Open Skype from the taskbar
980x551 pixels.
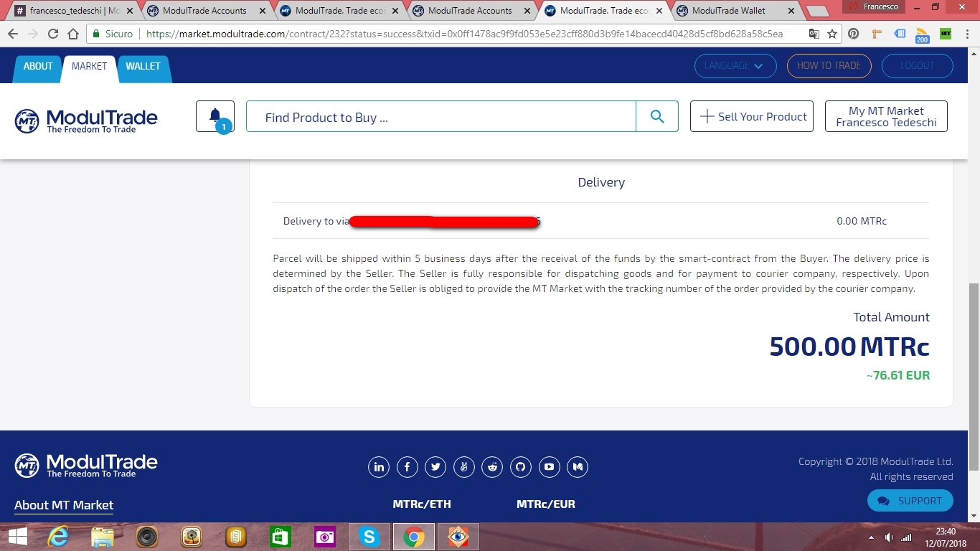pos(369,537)
